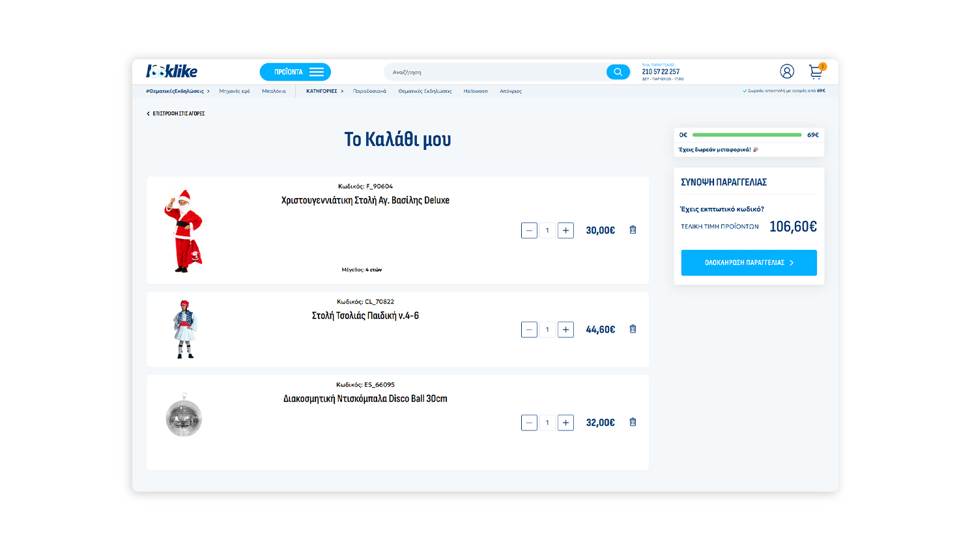Open the shopping cart icon
The image size is (957, 560).
816,72
